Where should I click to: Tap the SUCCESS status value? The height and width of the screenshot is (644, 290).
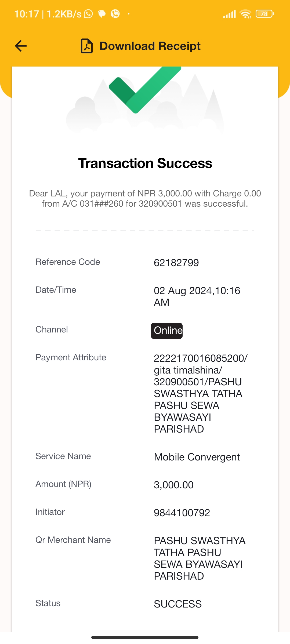[x=177, y=604]
